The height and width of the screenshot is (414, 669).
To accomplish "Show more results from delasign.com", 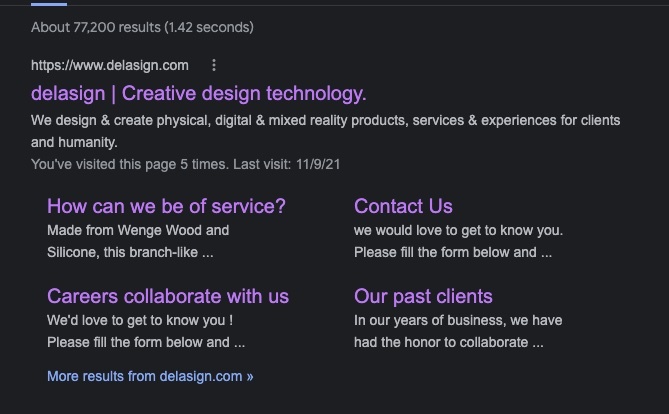I will click(x=150, y=376).
